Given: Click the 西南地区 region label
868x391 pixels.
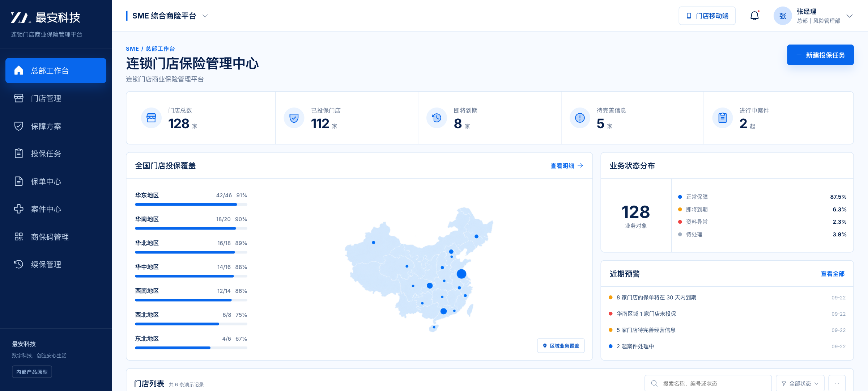Looking at the screenshot, I should 147,291.
